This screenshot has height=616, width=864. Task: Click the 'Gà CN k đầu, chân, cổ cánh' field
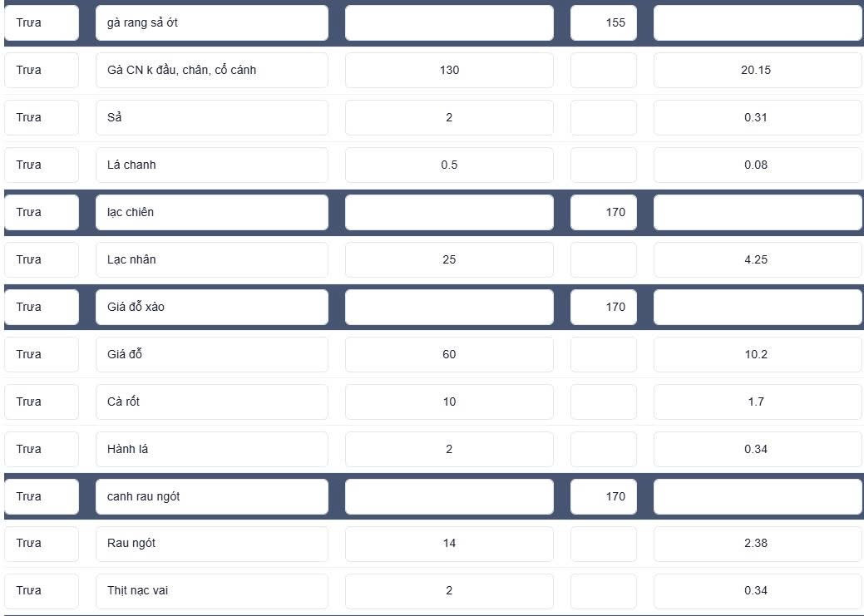click(211, 70)
